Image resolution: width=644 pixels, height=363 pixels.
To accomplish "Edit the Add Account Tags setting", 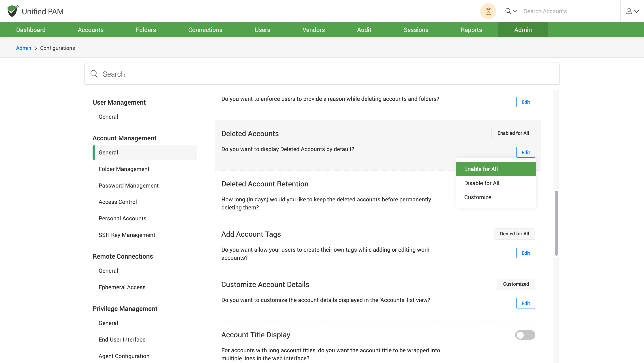I will [x=525, y=253].
